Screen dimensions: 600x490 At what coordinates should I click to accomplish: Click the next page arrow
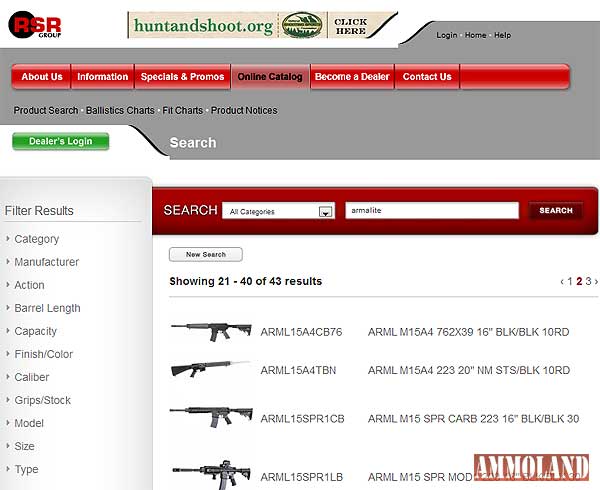coord(596,282)
